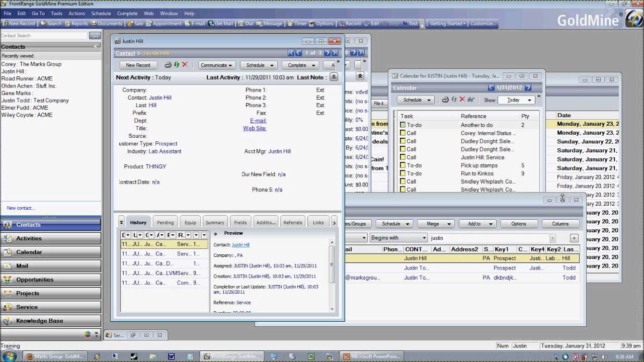
Task: Open Reports from the main toolbar
Action: click(76, 24)
